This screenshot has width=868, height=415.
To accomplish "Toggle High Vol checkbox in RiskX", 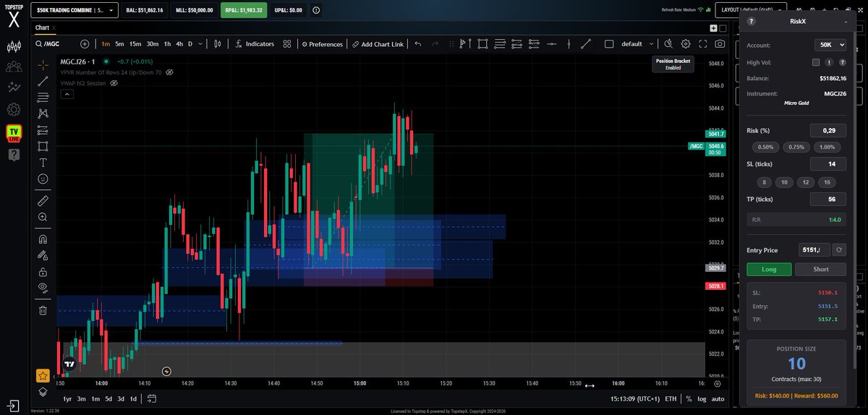I will 816,63.
